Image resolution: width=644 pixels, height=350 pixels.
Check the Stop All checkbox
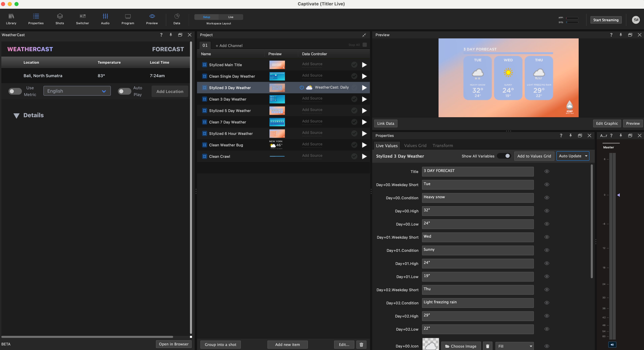pyautogui.click(x=364, y=45)
